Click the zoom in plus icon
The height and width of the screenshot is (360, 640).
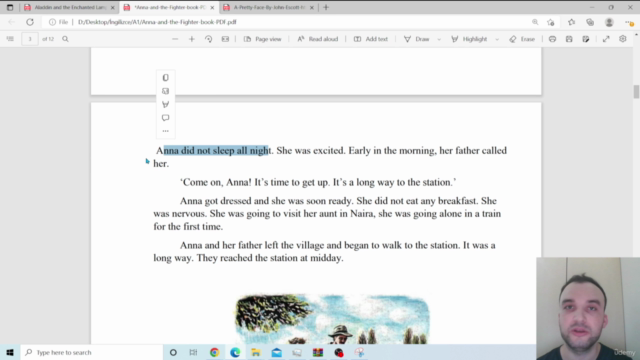(x=192, y=39)
